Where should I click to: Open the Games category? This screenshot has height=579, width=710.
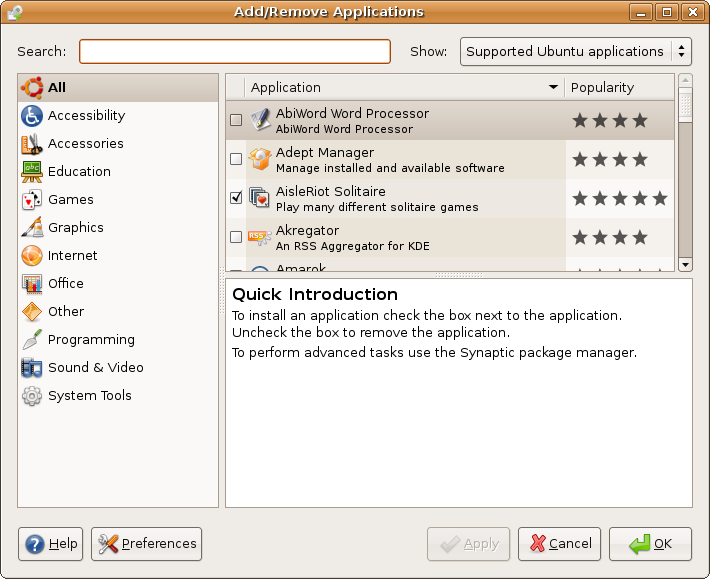point(118,200)
